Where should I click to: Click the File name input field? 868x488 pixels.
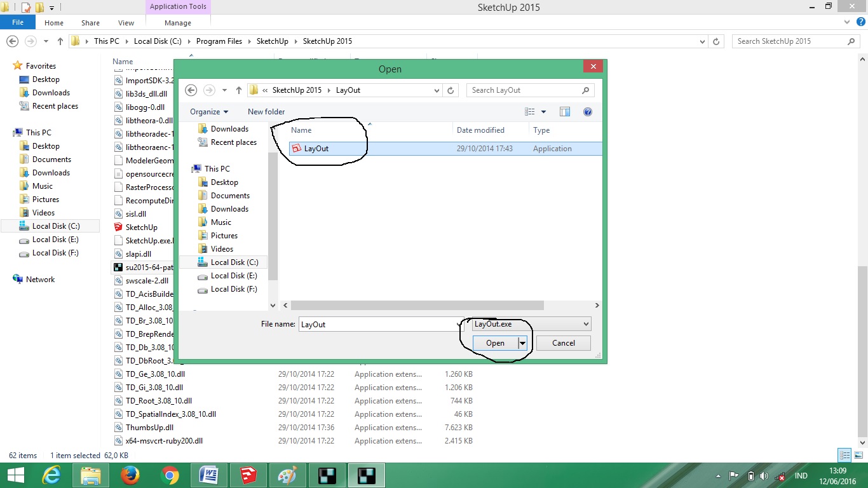click(x=378, y=324)
